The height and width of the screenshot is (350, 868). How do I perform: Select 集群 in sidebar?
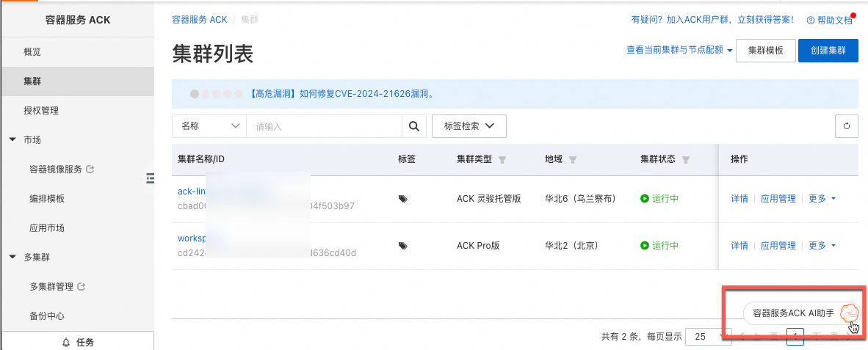click(78, 81)
